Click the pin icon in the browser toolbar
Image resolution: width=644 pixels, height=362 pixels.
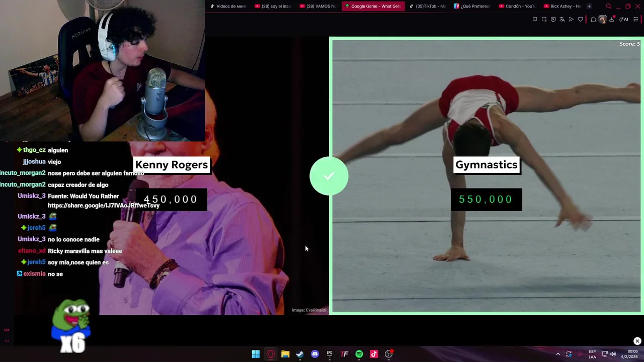pyautogui.click(x=535, y=19)
